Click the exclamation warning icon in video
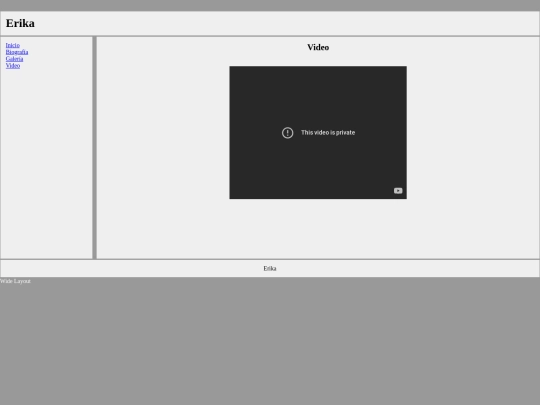540x405 pixels. (x=288, y=133)
